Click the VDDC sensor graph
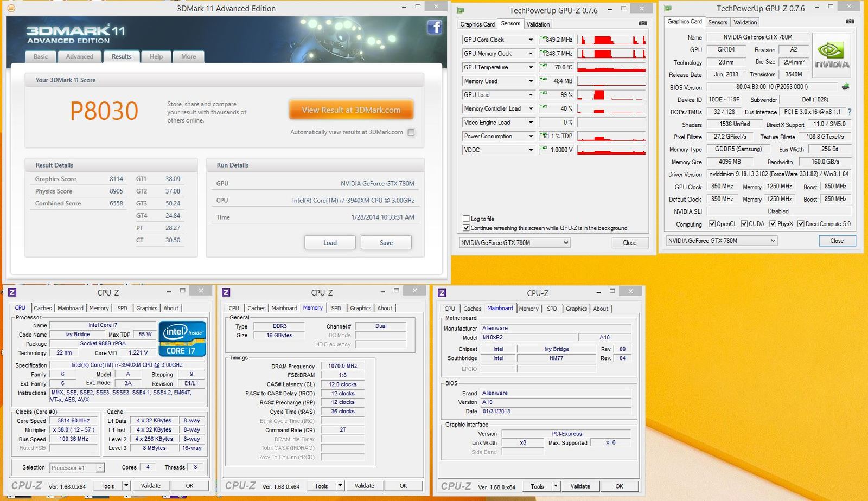The width and height of the screenshot is (868, 501). pos(611,150)
